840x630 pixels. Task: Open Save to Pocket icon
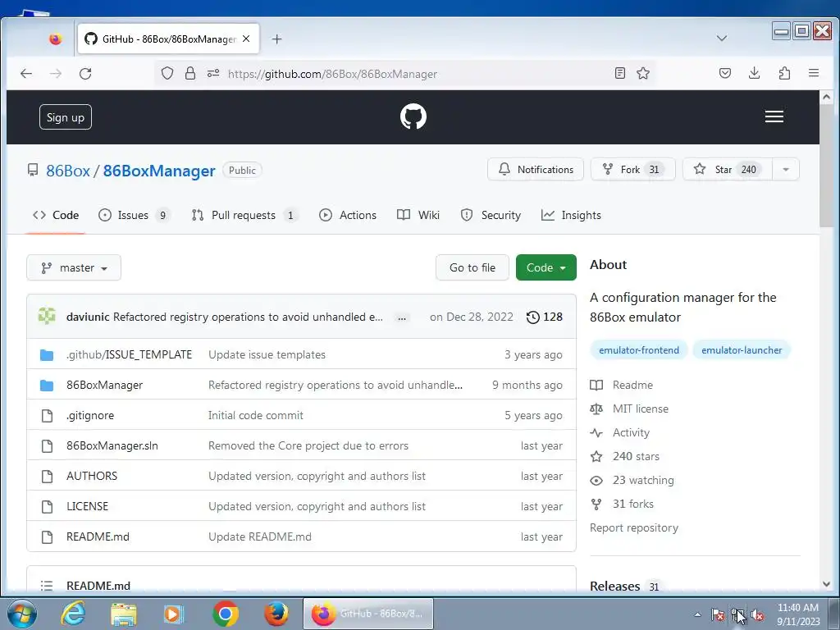point(725,73)
